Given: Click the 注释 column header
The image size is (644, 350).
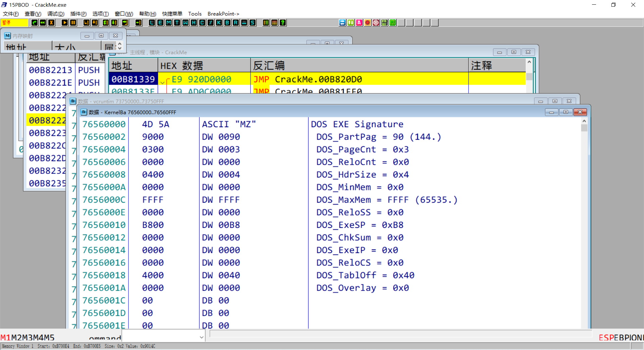Looking at the screenshot, I should 497,65.
